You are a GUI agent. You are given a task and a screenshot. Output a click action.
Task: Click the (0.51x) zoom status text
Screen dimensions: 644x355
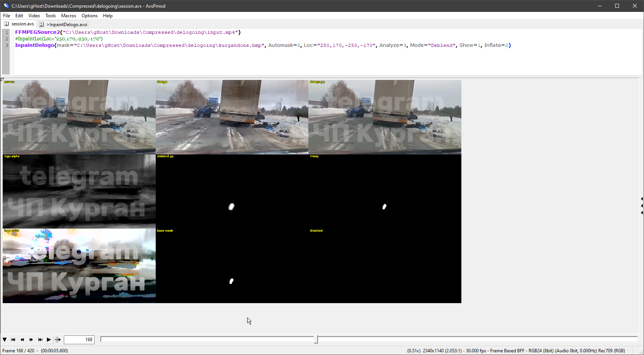[414, 351]
